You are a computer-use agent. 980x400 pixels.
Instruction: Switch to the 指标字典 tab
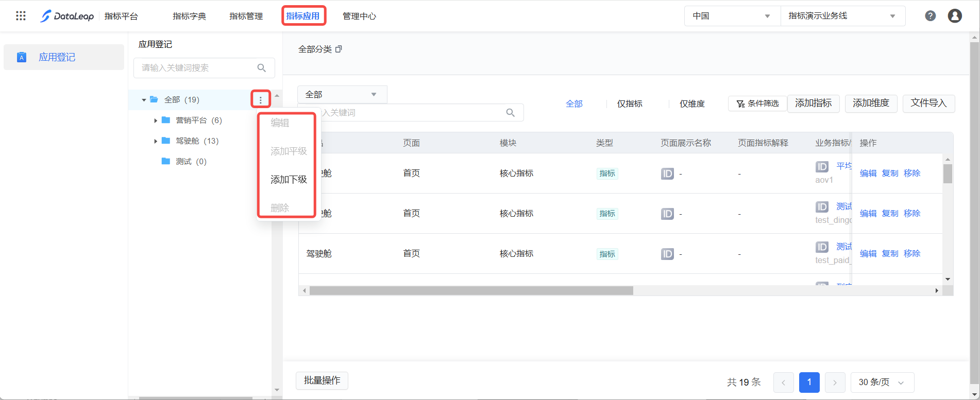(x=189, y=16)
